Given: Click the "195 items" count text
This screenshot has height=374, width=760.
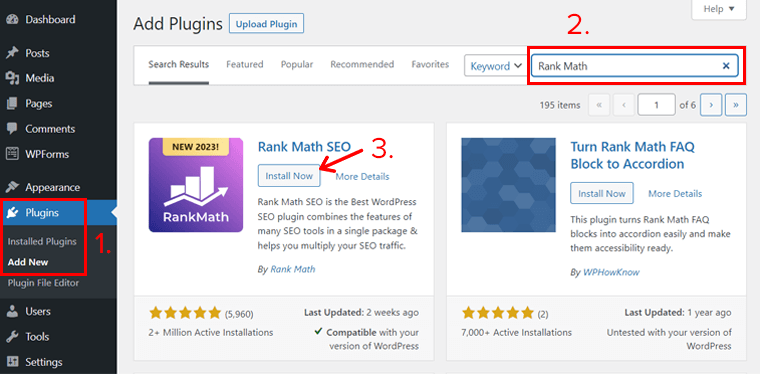Looking at the screenshot, I should 559,105.
